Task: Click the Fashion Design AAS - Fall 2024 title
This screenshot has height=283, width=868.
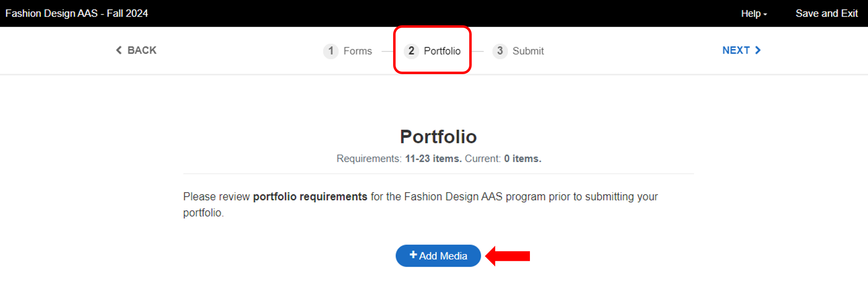Action: tap(76, 13)
